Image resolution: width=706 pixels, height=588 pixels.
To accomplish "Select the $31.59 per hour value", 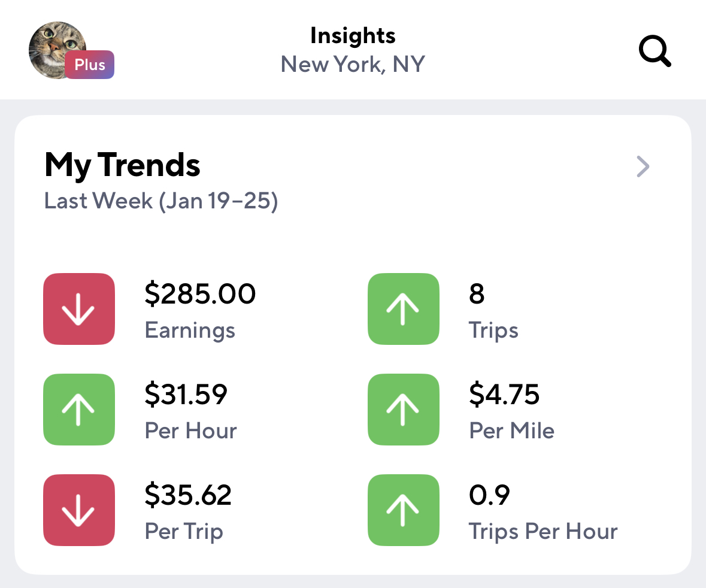I will click(x=186, y=395).
